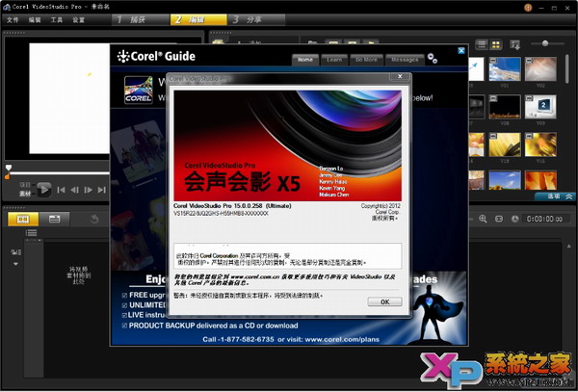The width and height of the screenshot is (578, 392).
Task: Step to the previous frame
Action: tap(74, 190)
